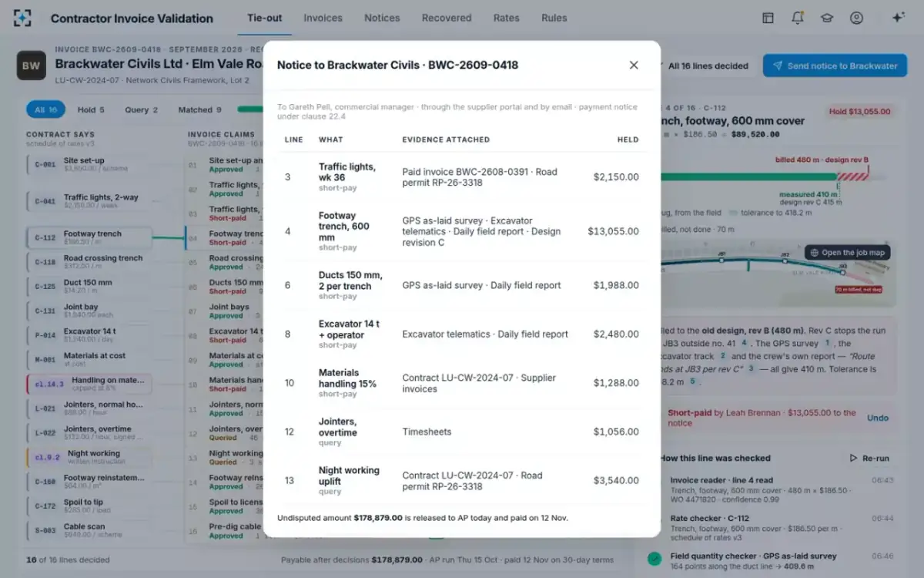Go to the Rules tab

click(554, 18)
